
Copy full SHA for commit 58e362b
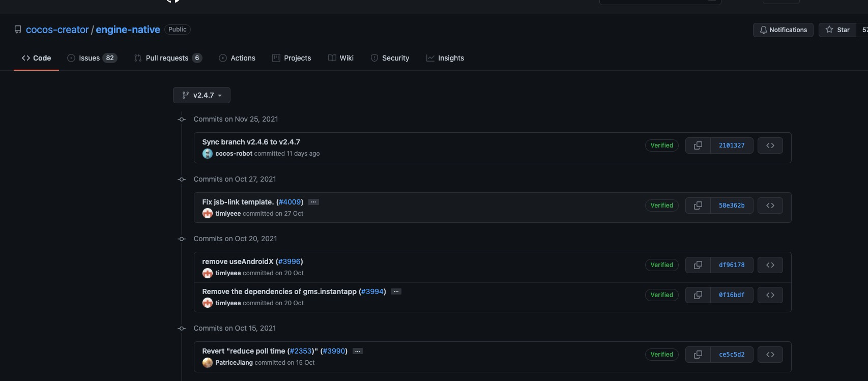698,206
